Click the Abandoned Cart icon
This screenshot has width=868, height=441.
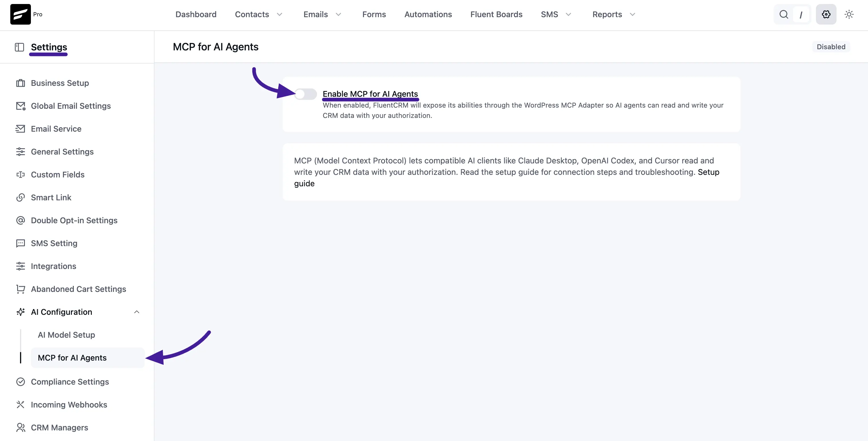(x=21, y=289)
